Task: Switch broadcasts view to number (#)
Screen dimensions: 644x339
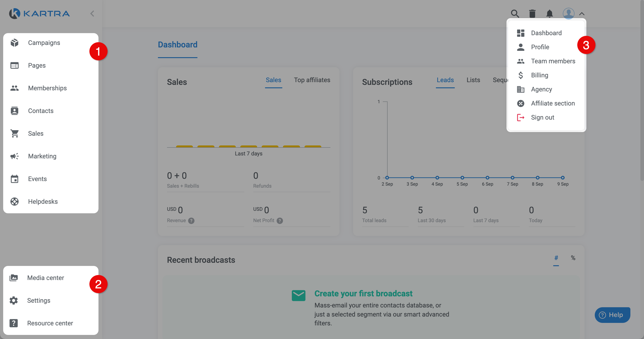Action: pos(556,258)
